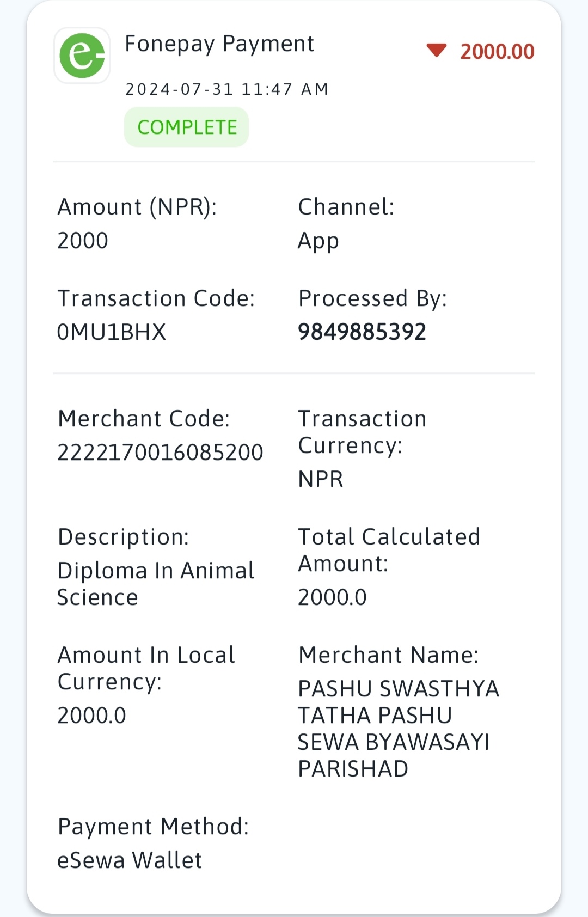Tap the Channel value App
588x917 pixels.
click(318, 241)
